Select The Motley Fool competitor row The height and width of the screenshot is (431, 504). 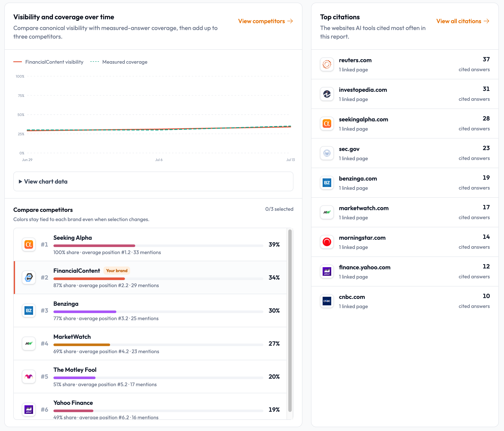pyautogui.click(x=150, y=377)
